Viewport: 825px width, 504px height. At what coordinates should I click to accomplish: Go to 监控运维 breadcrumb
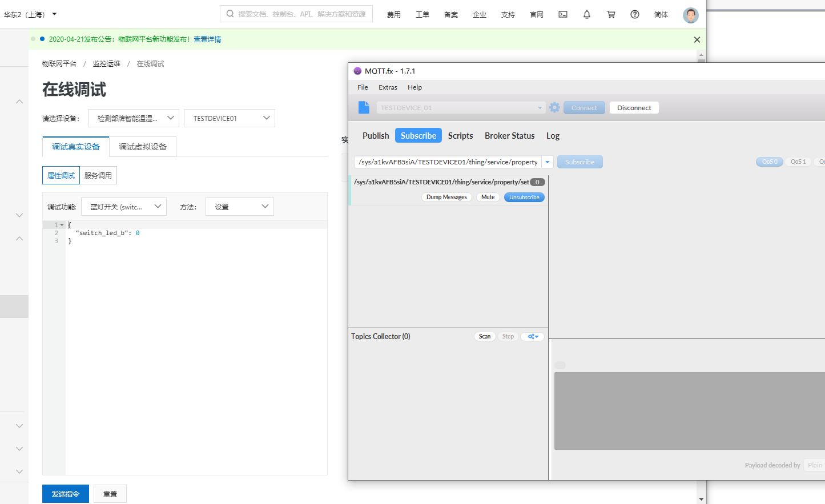(107, 64)
